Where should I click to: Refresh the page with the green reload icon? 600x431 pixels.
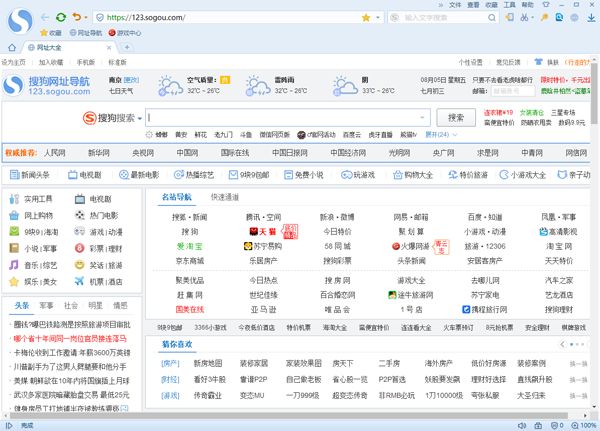tap(61, 17)
